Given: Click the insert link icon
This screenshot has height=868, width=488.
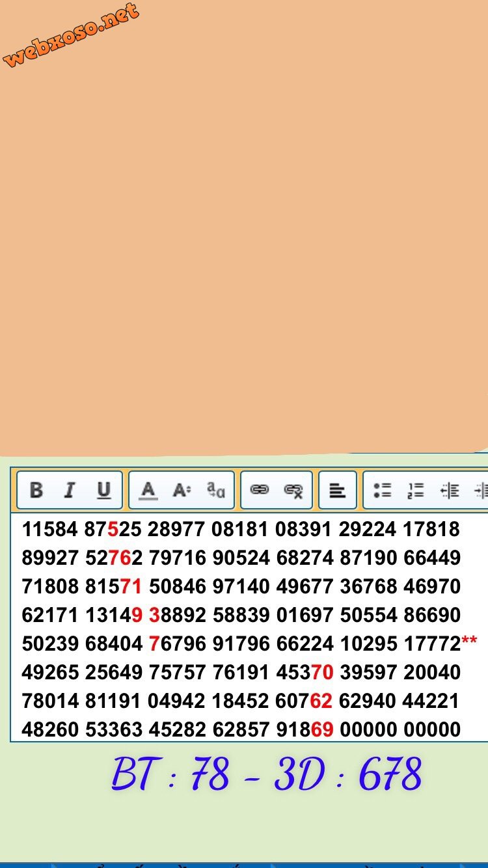Looking at the screenshot, I should click(260, 490).
